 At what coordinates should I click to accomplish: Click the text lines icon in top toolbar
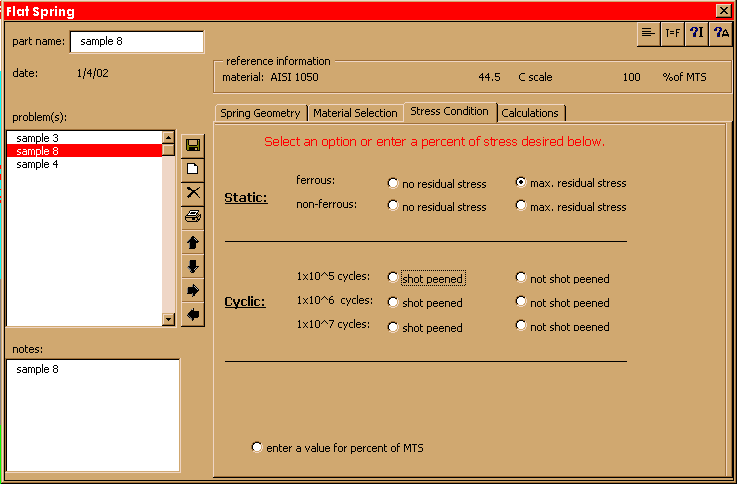pyautogui.click(x=649, y=33)
